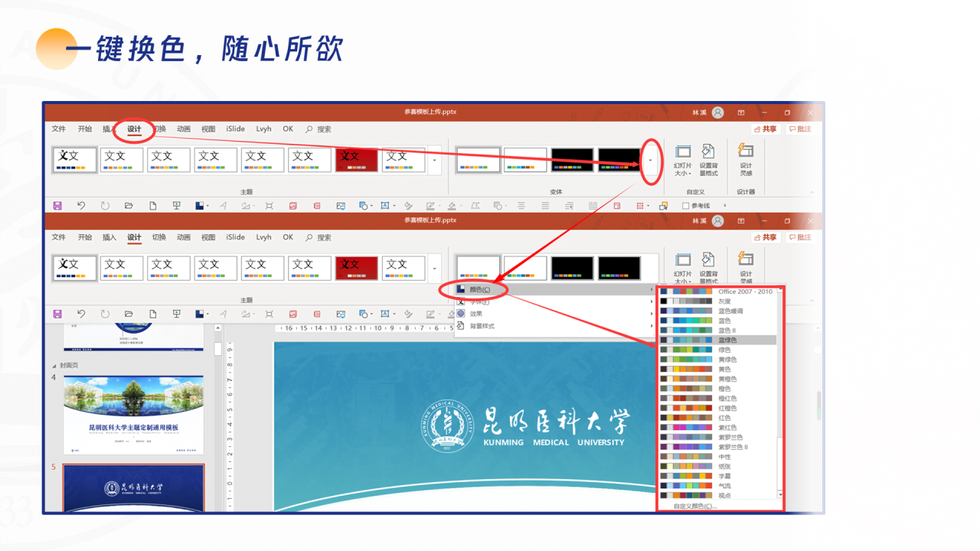Open 设计灵感 in the upper ribbon
This screenshot has width=980, height=551.
[x=746, y=160]
